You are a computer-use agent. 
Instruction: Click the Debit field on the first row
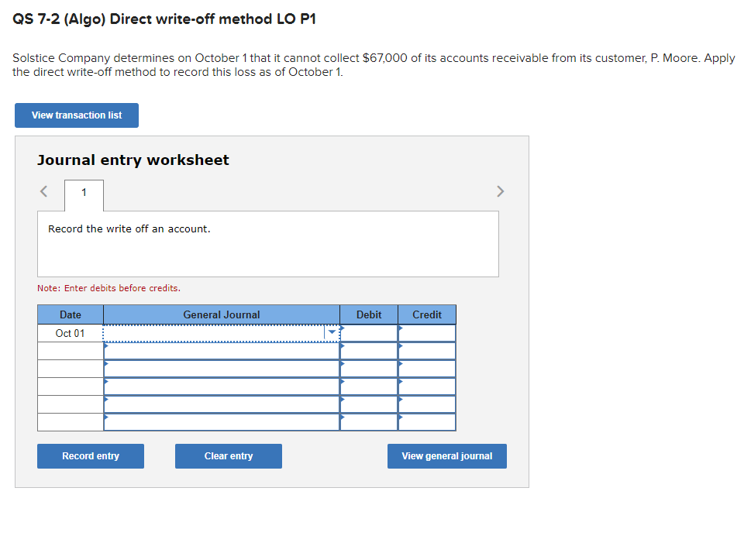368,332
